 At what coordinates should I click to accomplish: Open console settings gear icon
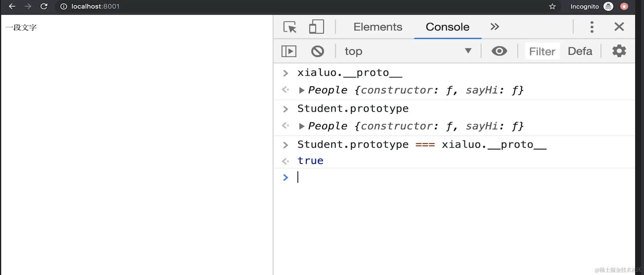(x=619, y=51)
